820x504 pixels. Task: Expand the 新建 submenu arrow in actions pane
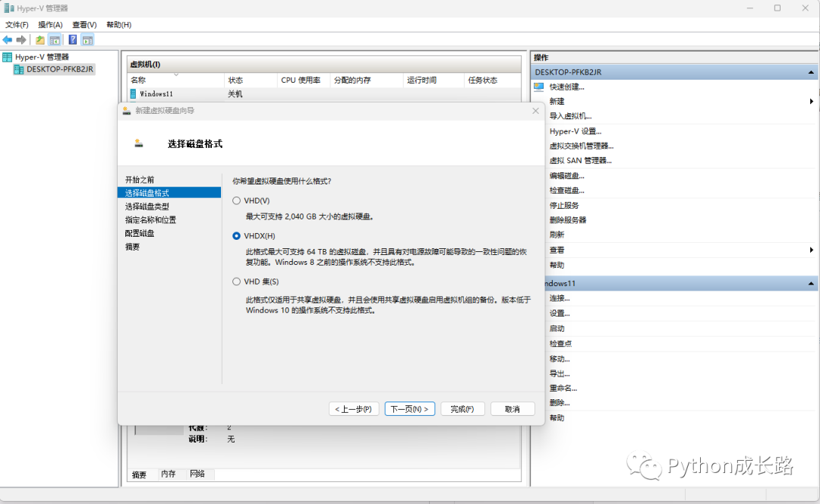(812, 102)
